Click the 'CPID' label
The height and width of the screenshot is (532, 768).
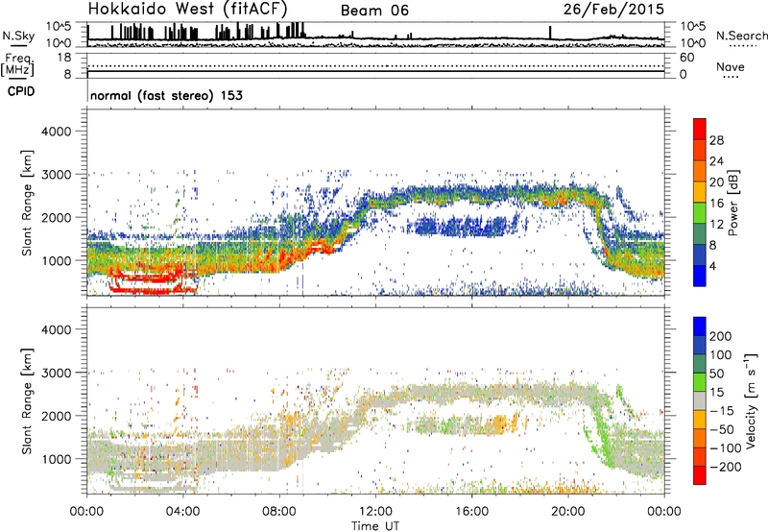(21, 91)
